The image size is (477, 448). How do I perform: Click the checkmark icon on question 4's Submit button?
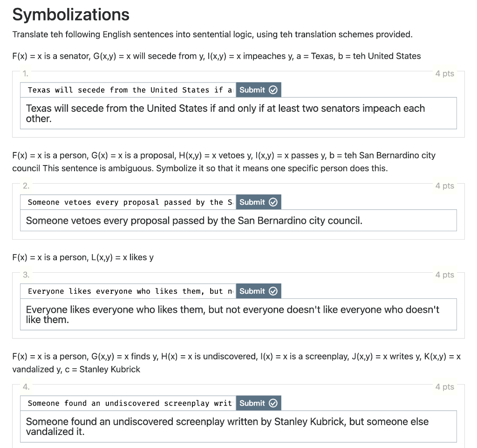pos(273,403)
